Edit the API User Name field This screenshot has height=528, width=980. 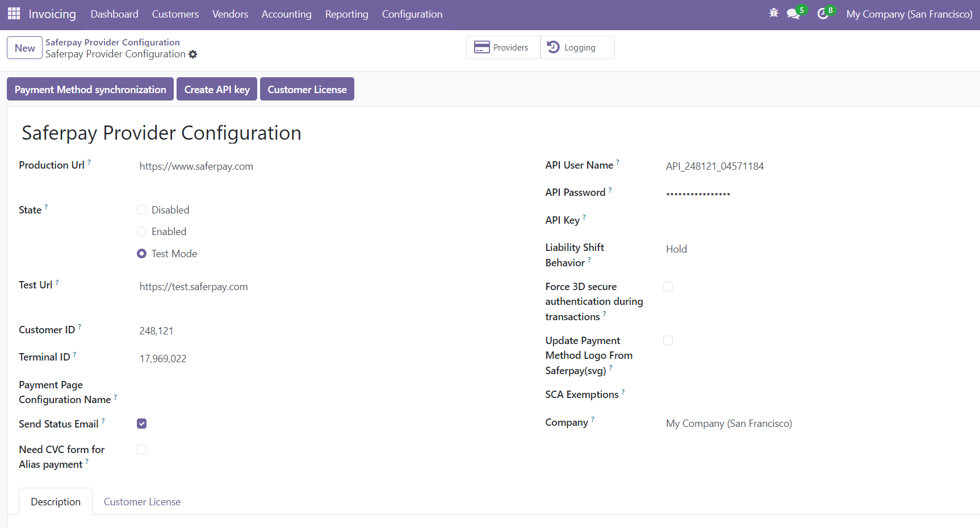(x=715, y=166)
